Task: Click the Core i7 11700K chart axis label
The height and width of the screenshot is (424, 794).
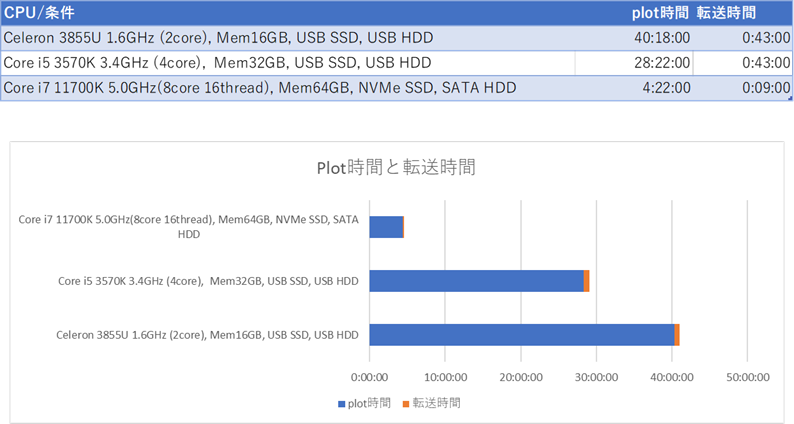Action: [188, 227]
